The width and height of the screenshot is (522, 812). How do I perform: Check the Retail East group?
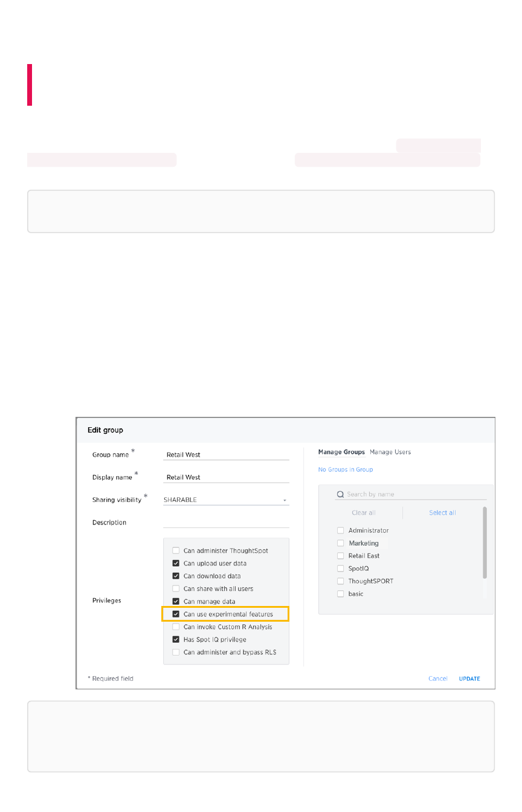341,556
